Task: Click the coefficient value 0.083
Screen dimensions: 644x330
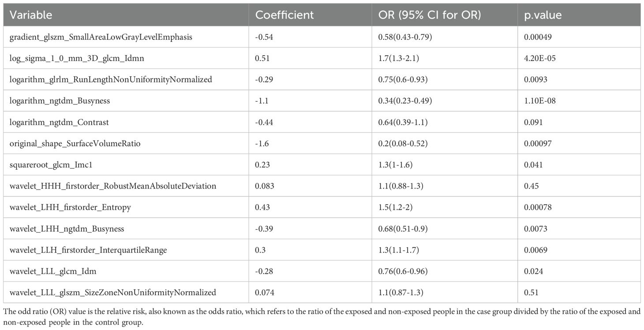Action: pyautogui.click(x=265, y=186)
